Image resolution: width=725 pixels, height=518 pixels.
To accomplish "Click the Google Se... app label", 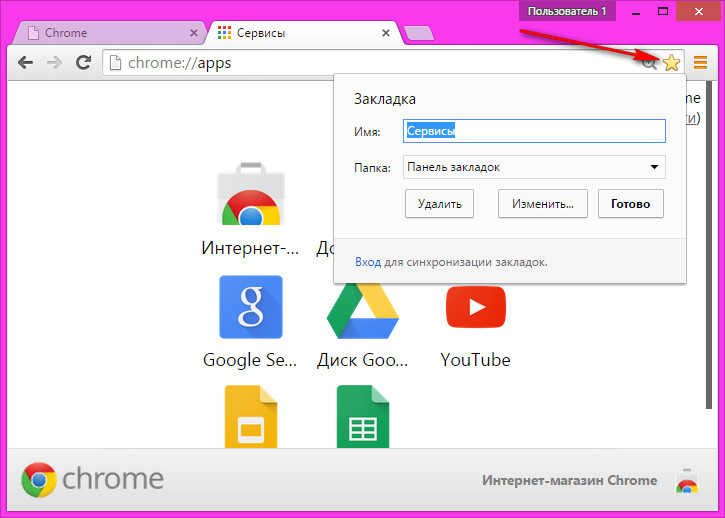I will point(250,360).
